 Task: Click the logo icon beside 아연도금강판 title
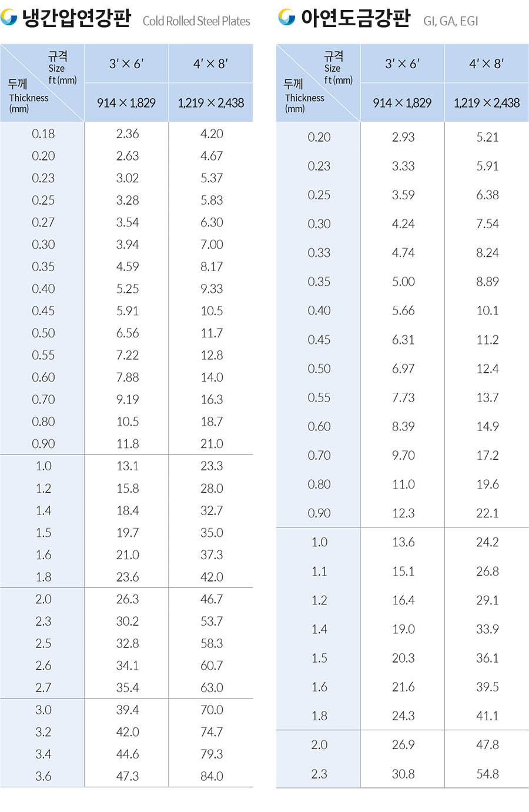click(x=286, y=18)
